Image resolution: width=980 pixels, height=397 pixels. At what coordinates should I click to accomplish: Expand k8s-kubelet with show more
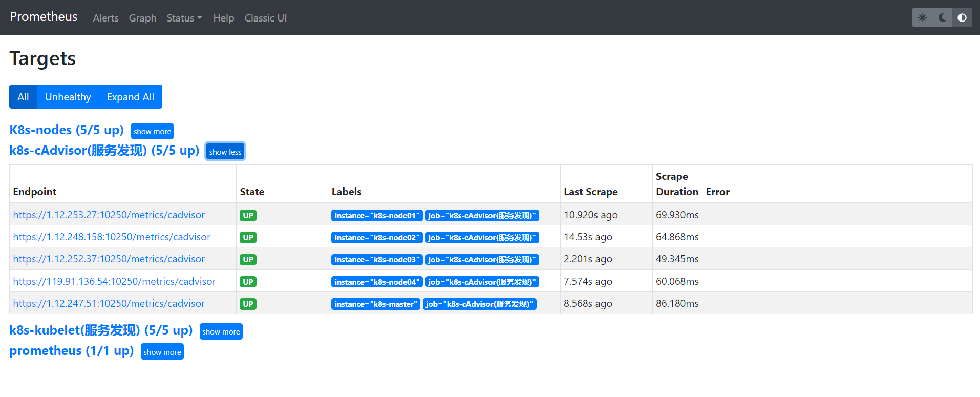[x=221, y=331]
